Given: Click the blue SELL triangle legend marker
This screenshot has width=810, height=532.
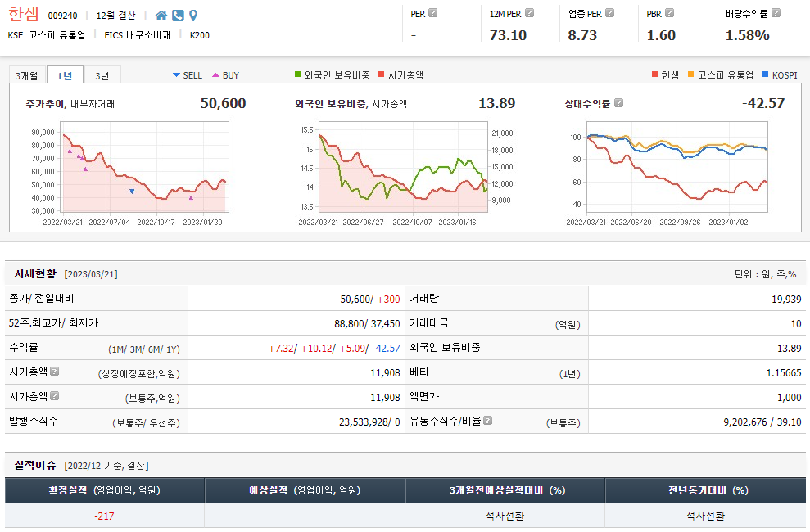Looking at the screenshot, I should pos(176,75).
